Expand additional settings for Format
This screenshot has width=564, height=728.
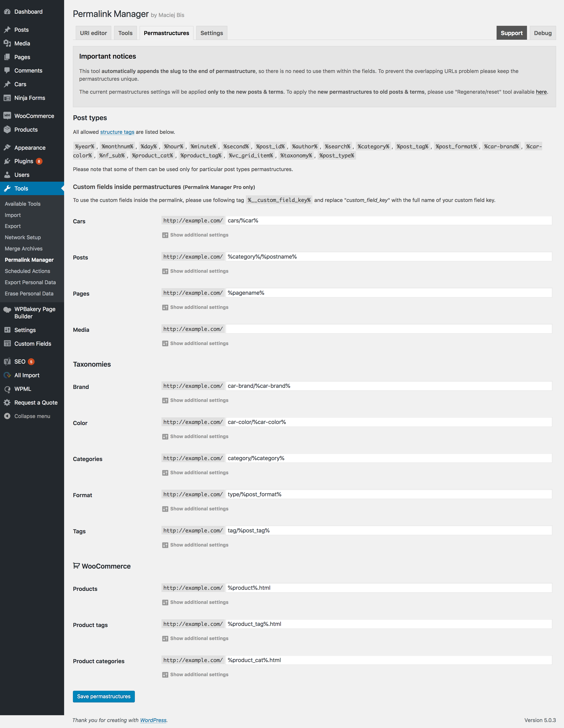[195, 509]
